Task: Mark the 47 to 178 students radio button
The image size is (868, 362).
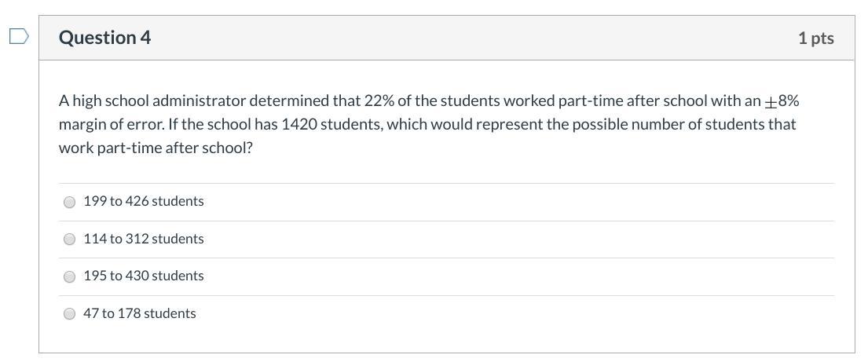Action: [x=69, y=313]
